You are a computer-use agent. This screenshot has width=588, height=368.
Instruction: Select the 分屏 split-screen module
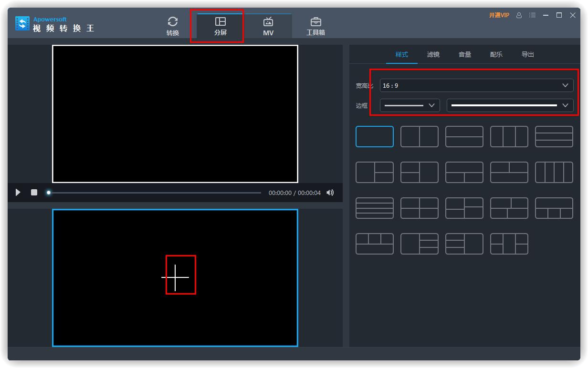tap(220, 26)
